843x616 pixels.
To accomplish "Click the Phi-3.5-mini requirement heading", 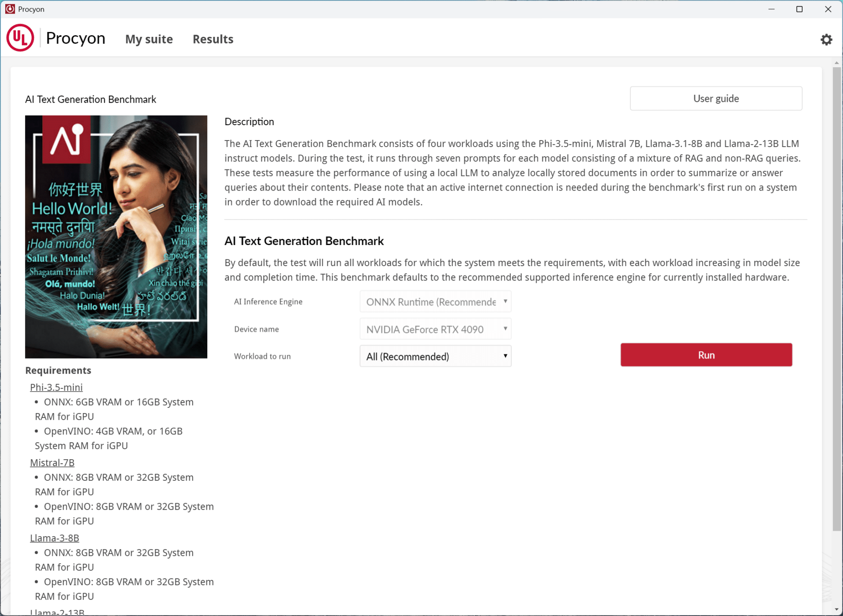I will (x=56, y=387).
